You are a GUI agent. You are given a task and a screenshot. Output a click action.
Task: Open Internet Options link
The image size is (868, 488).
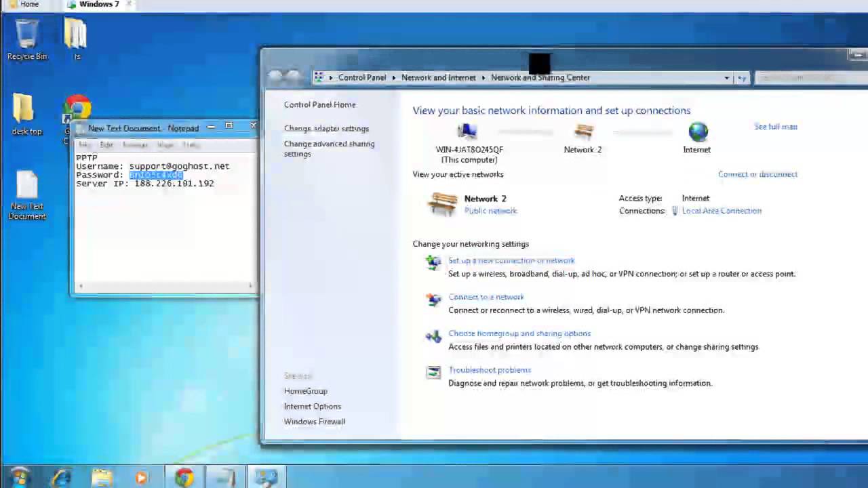click(x=312, y=407)
